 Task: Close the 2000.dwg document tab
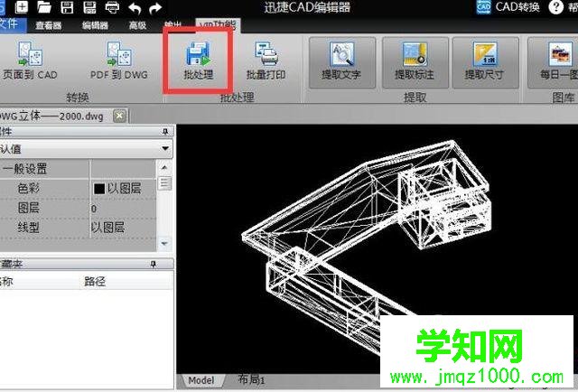pyautogui.click(x=119, y=117)
